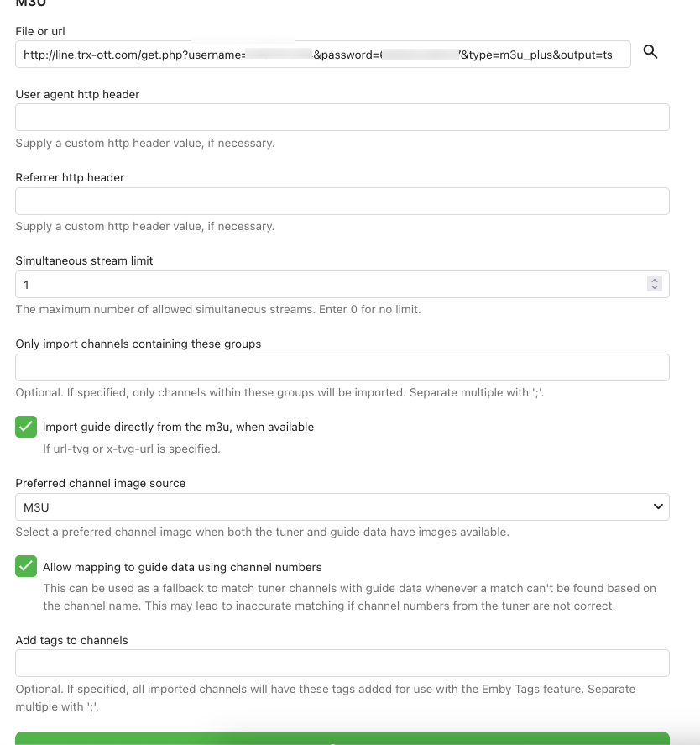Click inside the Simultaneous stream limit box
This screenshot has height=745, width=700.
coord(327,285)
